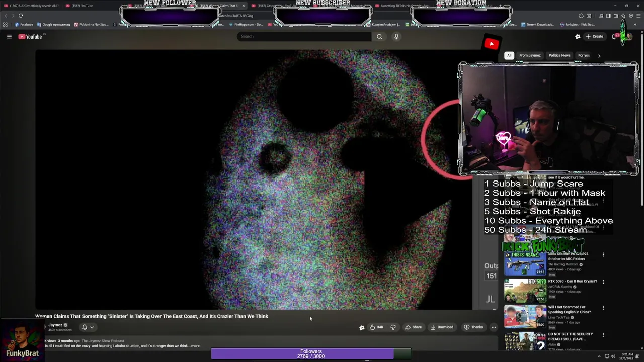Open the Facebook bookmark
This screenshot has width=644, height=362.
coord(24,24)
